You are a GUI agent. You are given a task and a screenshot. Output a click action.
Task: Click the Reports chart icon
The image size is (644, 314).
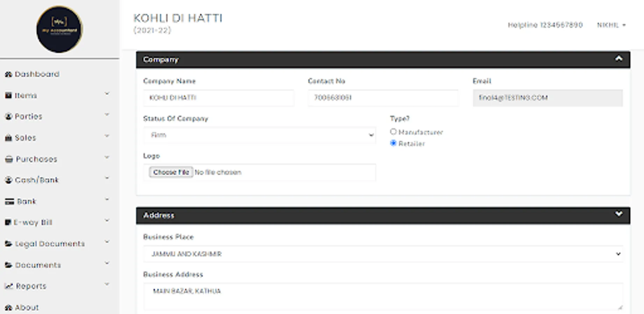click(9, 286)
